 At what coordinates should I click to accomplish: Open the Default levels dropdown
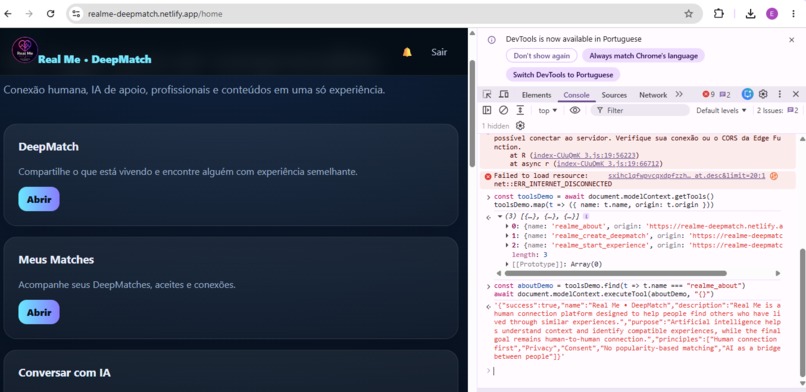click(721, 110)
